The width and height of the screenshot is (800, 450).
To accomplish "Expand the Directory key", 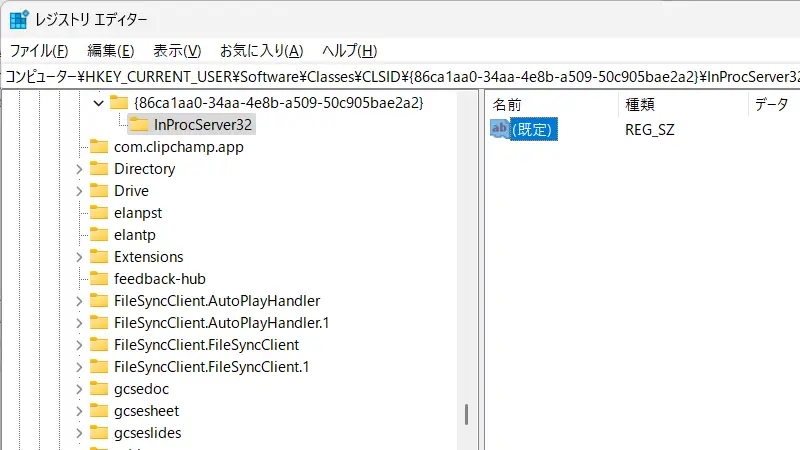I will (x=79, y=169).
